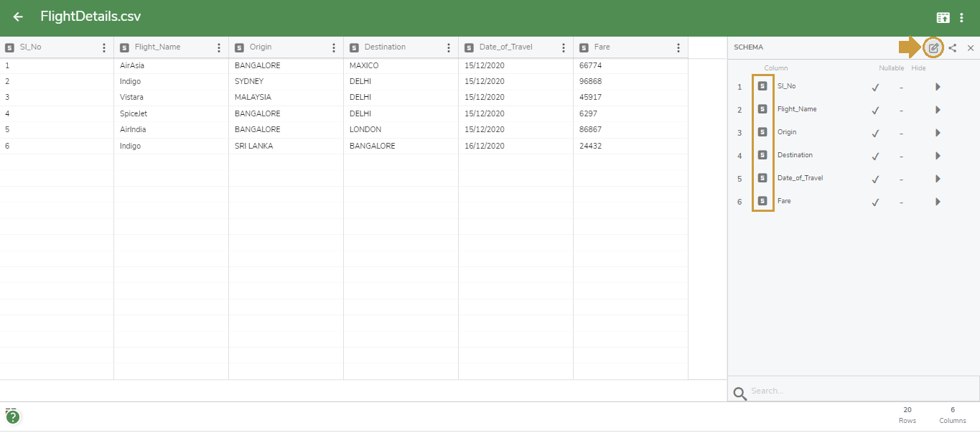Click the string type icon beside Fare
This screenshot has height=433, width=980.
pos(762,201)
